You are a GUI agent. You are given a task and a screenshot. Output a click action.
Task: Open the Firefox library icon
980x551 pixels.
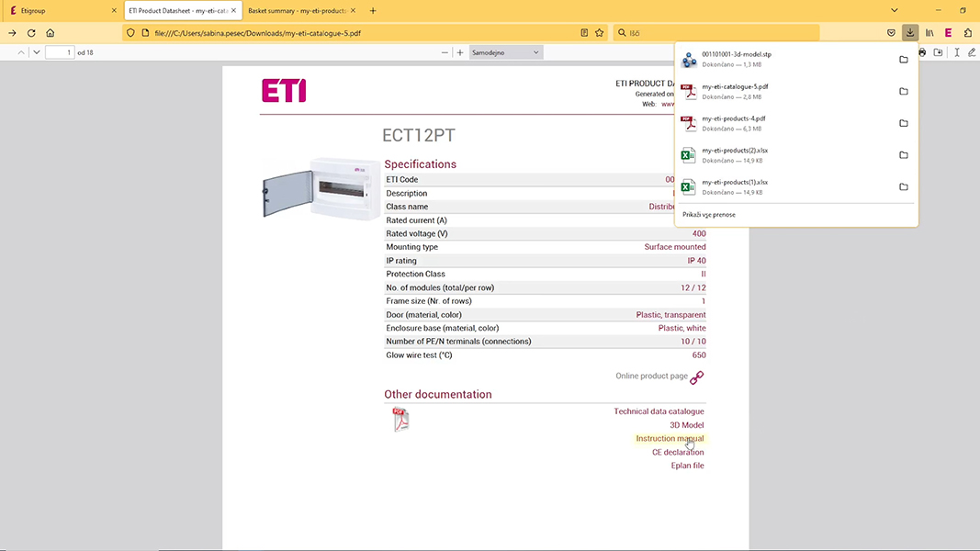coord(929,32)
